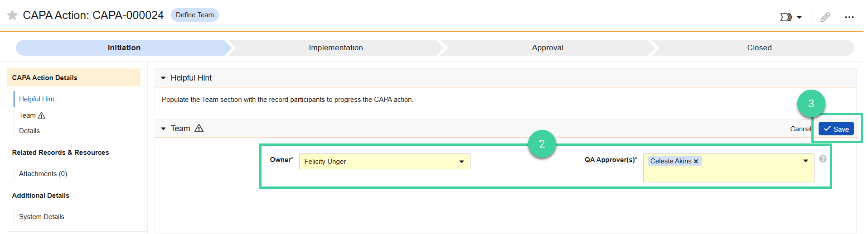The height and width of the screenshot is (234, 868).
Task: Click inside the QA Approver(s) field
Action: pyautogui.click(x=728, y=168)
